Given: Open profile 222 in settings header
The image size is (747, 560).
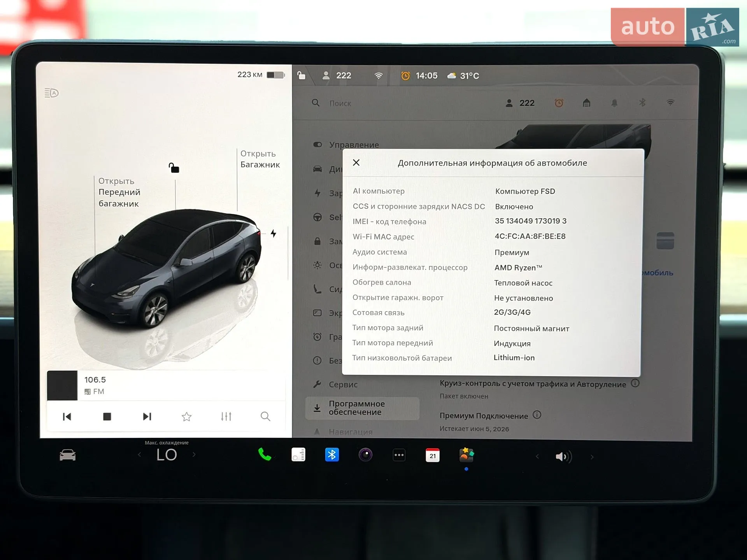Looking at the screenshot, I should point(520,103).
